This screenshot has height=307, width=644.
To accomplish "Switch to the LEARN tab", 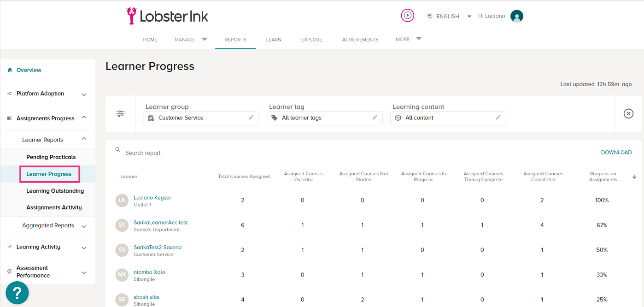I will 274,40.
